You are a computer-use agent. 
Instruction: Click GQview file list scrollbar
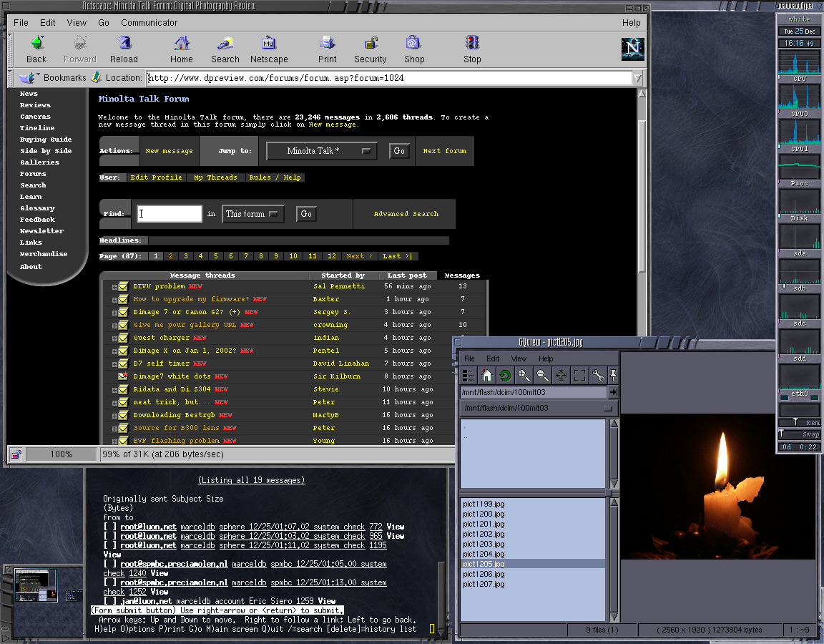[614, 560]
